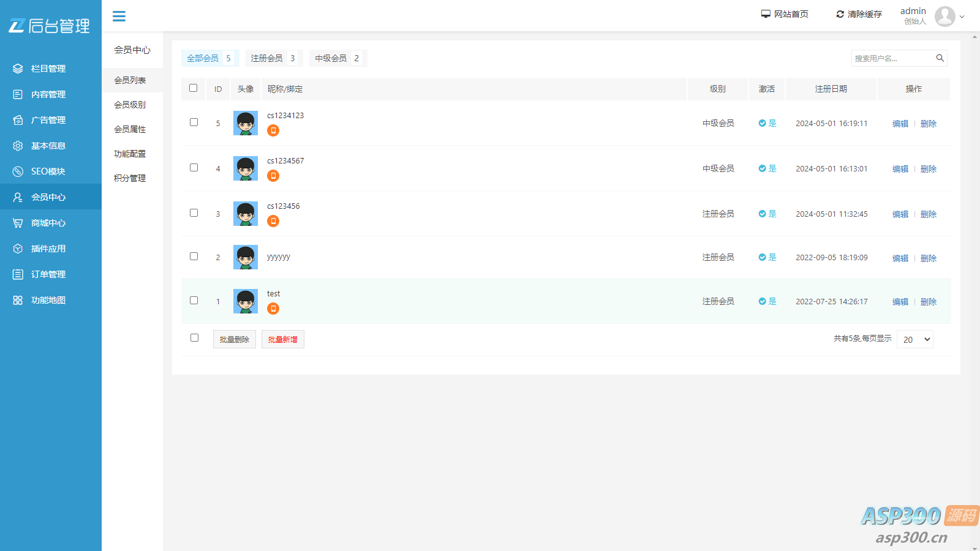Click the search magnifier icon
This screenshot has height=551, width=980.
point(940,58)
